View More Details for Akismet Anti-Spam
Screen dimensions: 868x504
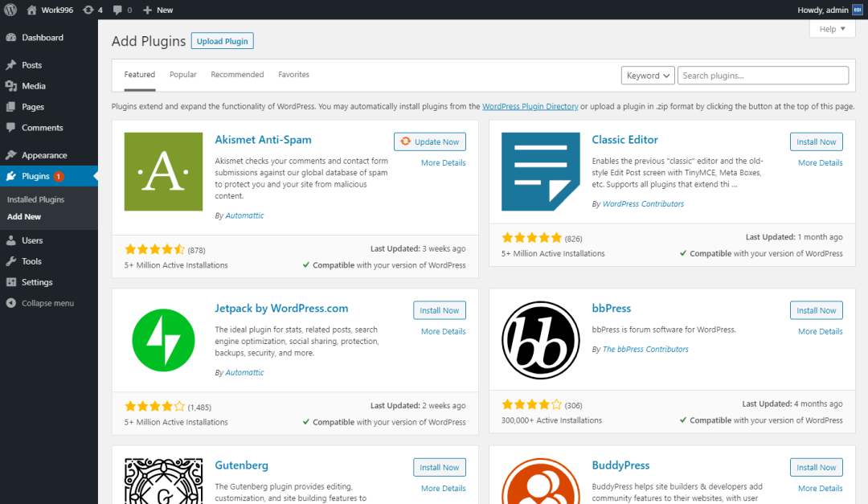pyautogui.click(x=443, y=163)
